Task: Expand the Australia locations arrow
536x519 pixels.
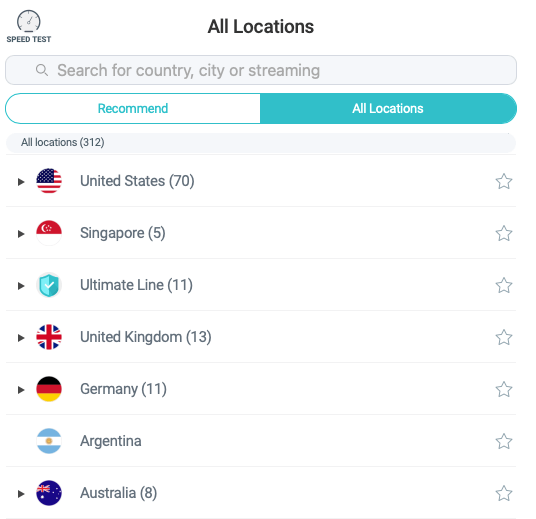Action: click(21, 493)
